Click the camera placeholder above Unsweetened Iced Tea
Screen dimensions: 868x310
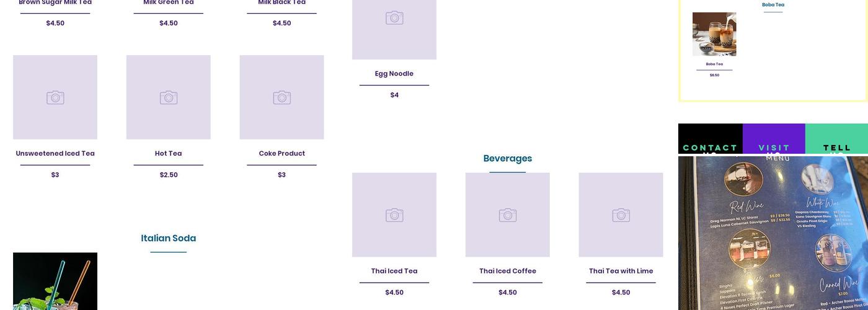coord(55,97)
